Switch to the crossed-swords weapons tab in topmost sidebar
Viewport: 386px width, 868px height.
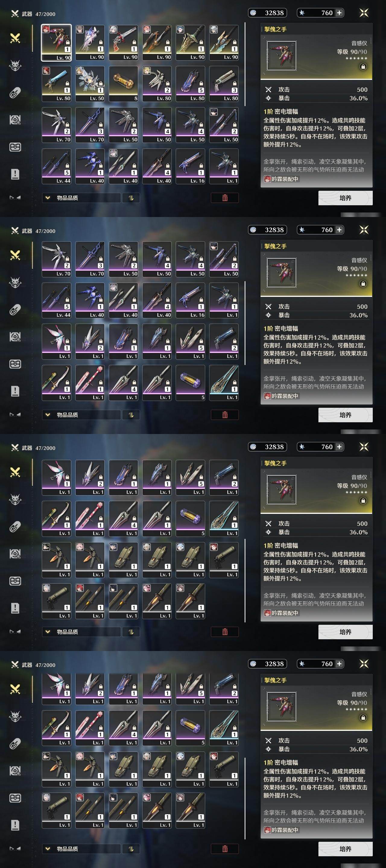[x=15, y=38]
